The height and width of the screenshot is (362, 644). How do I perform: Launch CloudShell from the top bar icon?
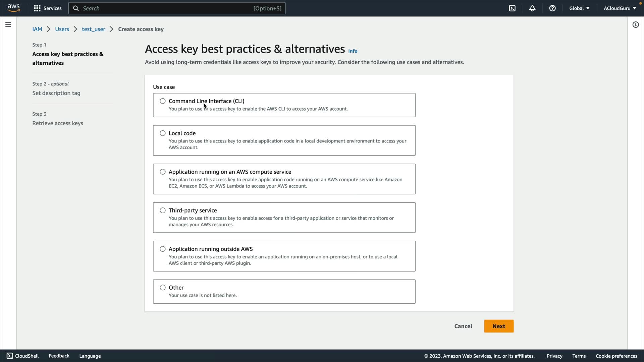coord(512,8)
